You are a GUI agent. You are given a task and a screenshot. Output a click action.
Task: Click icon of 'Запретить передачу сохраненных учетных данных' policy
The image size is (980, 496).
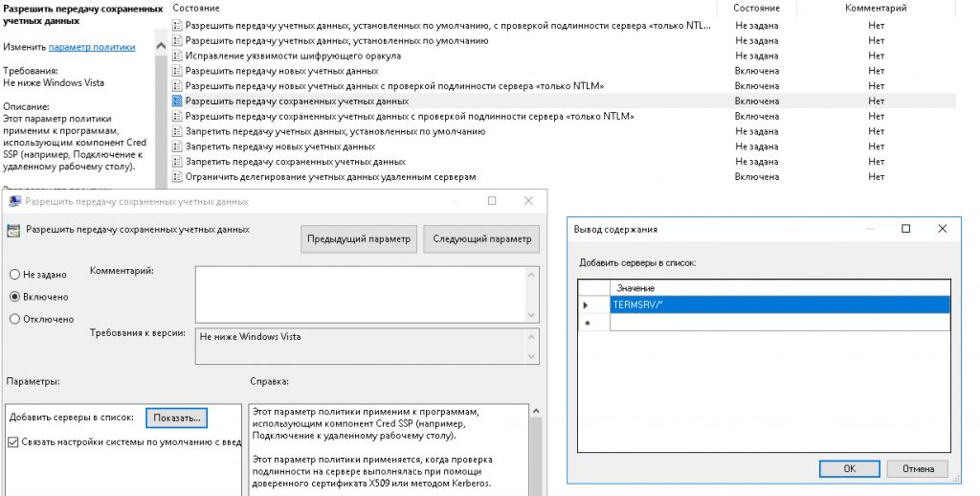(x=177, y=162)
